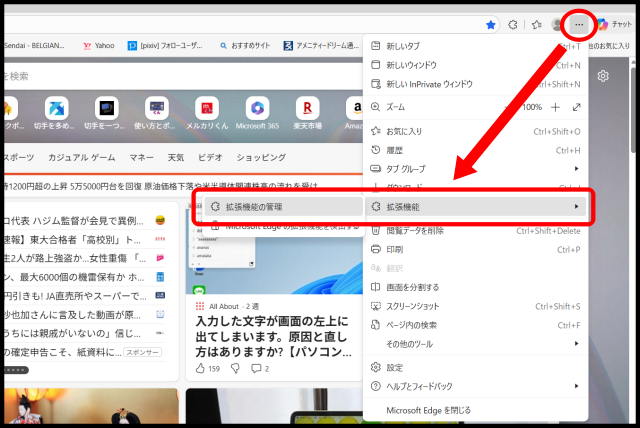Image resolution: width=640 pixels, height=428 pixels.
Task: Switch to the ビデオ tab
Action: point(210,157)
